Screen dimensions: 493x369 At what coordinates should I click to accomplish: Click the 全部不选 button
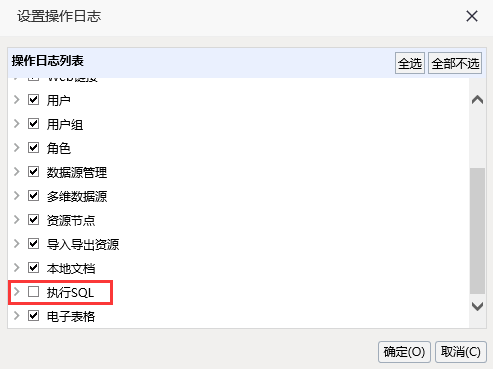click(x=455, y=63)
